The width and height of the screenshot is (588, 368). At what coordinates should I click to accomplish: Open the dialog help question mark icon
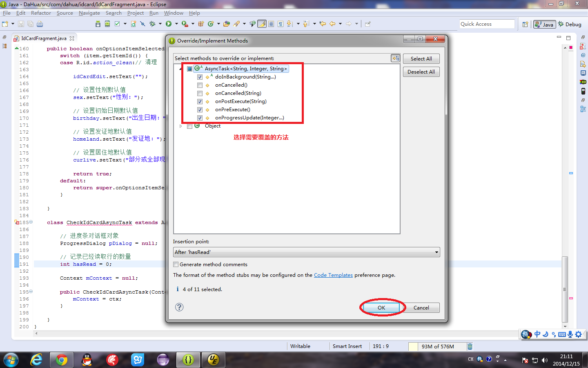179,307
